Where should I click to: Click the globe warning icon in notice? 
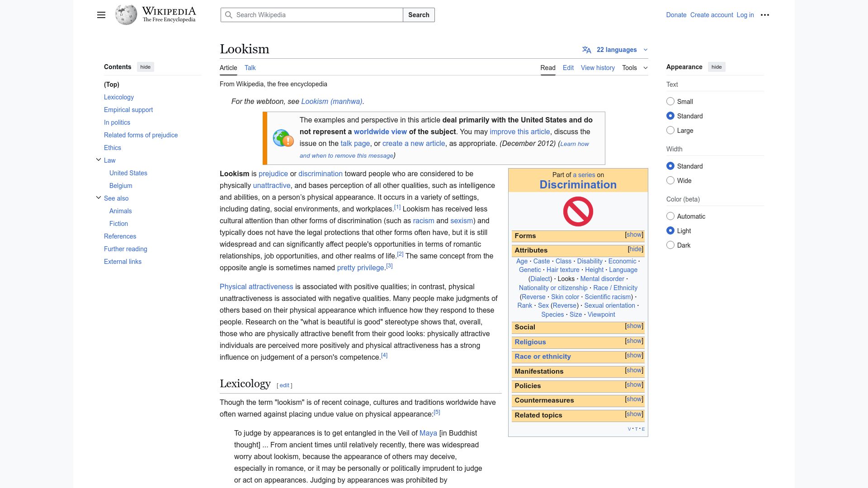click(283, 138)
